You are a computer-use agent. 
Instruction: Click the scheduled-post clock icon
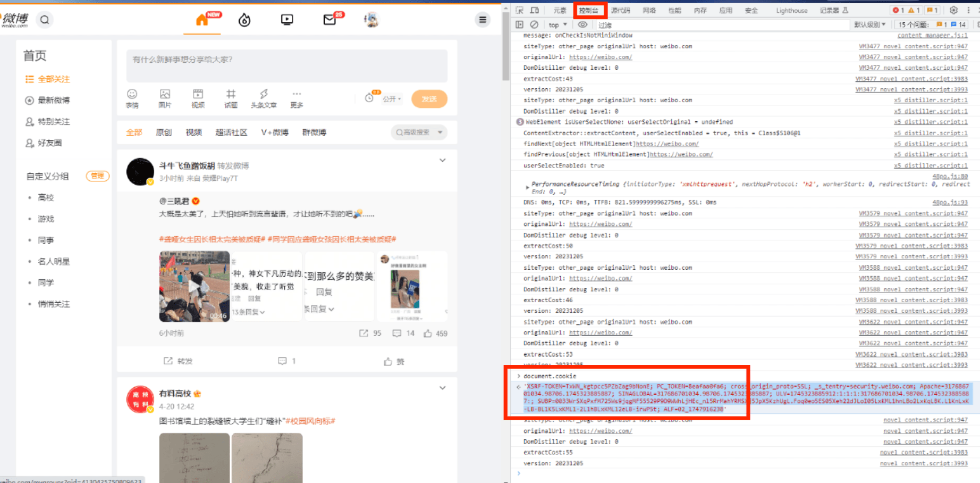369,98
